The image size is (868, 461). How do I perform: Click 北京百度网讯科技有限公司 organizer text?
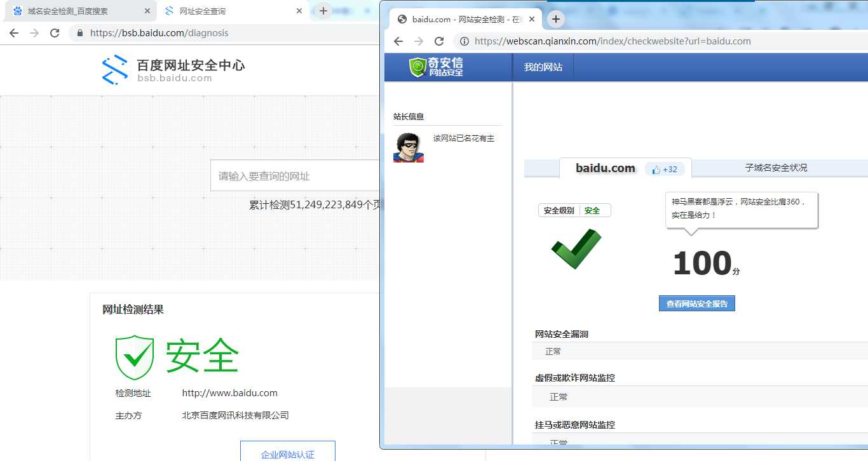tap(236, 415)
